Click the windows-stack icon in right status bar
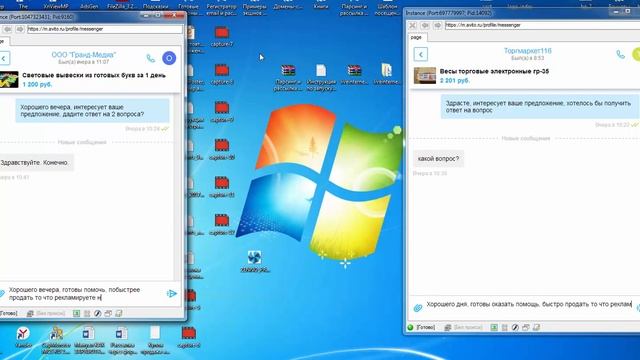 tap(526, 327)
